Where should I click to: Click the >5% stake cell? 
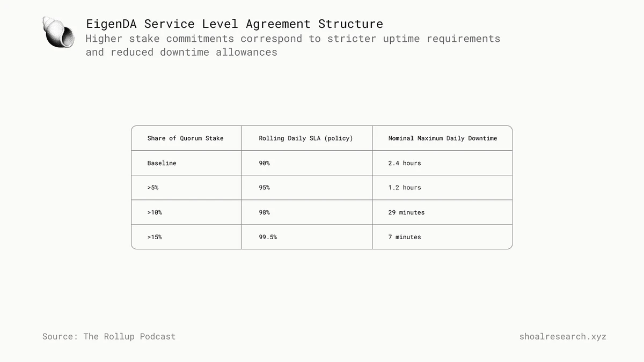click(153, 188)
